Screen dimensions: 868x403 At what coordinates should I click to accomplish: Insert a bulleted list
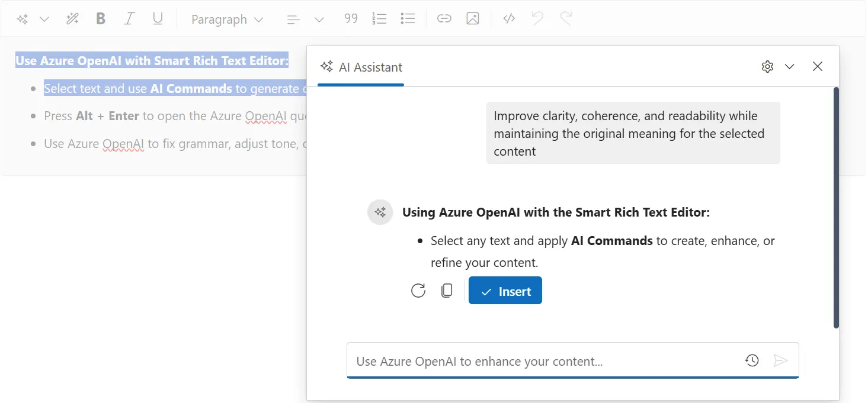tap(408, 19)
